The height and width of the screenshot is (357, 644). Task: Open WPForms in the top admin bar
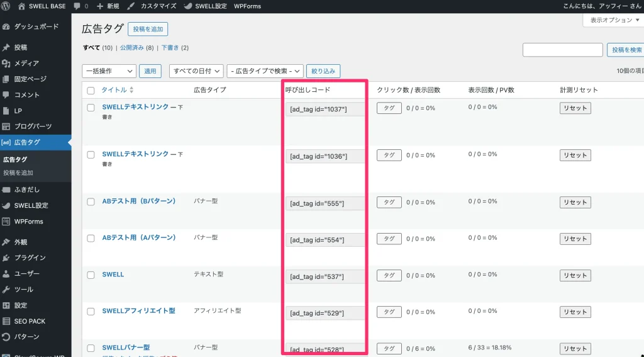pos(247,6)
